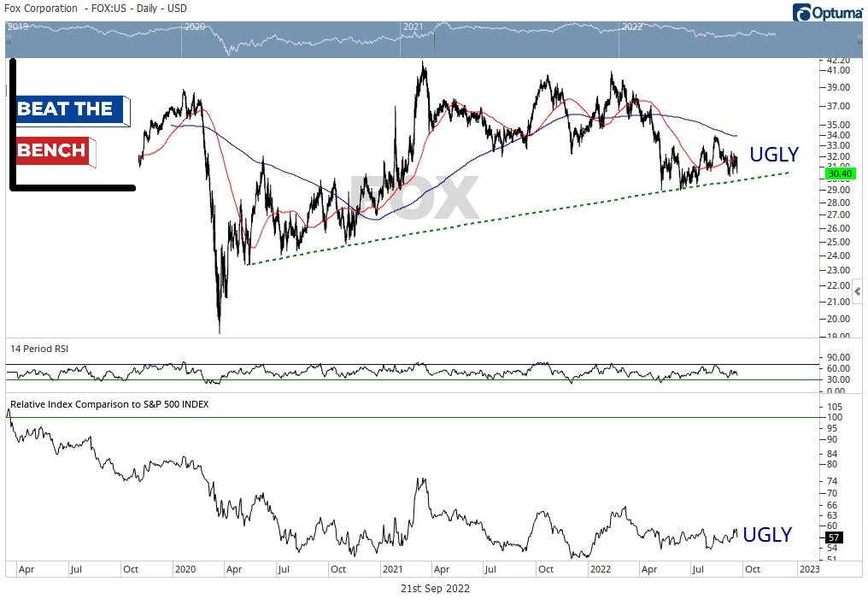Click 2020 on the bottom date axis
Image resolution: width=868 pixels, height=605 pixels.
[185, 569]
